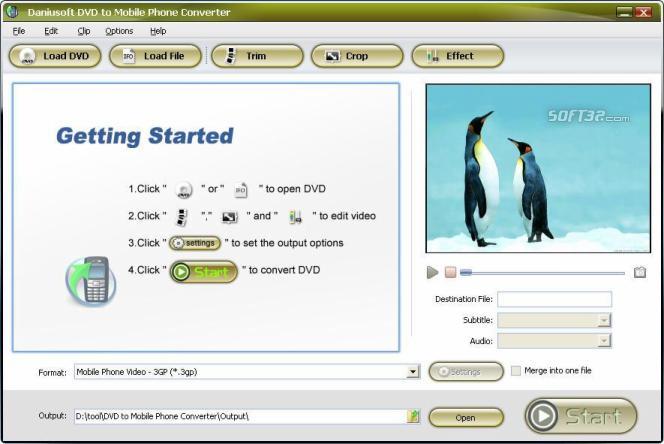
Task: Expand the Audio dropdown
Action: [x=604, y=341]
